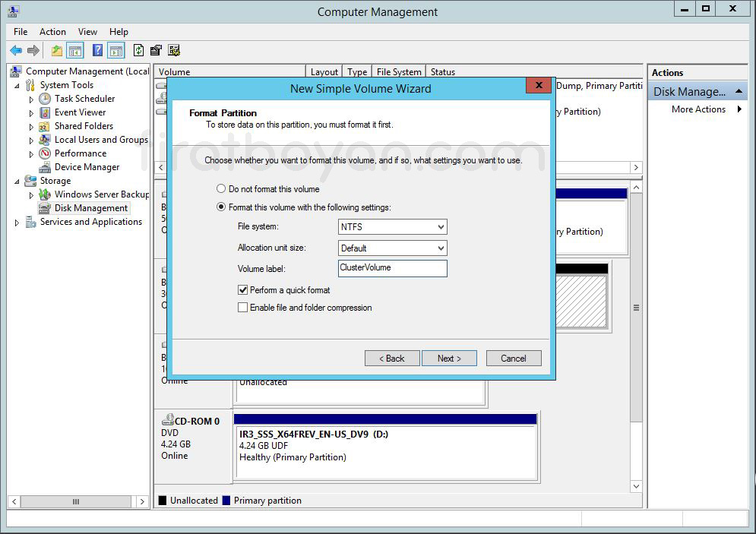Click the Refresh toolbar icon
The height and width of the screenshot is (534, 756).
(138, 51)
